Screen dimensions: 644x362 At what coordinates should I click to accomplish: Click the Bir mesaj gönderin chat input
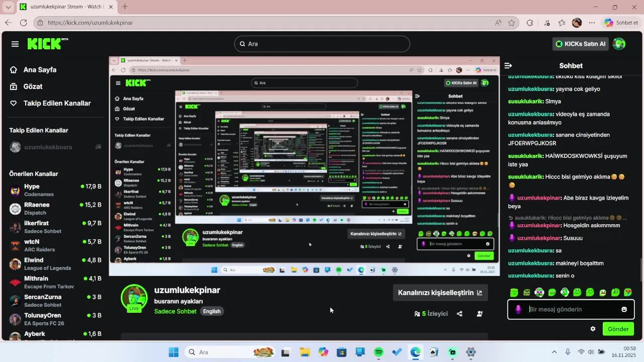571,309
